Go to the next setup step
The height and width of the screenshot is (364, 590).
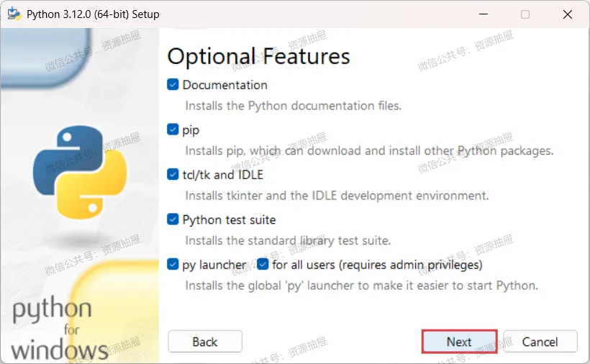(x=460, y=342)
